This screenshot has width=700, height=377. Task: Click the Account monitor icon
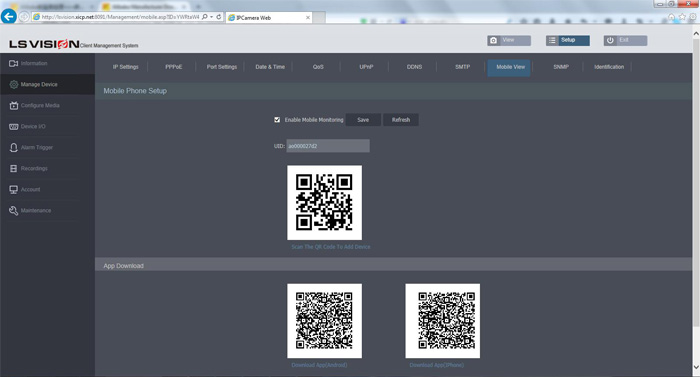coord(13,189)
